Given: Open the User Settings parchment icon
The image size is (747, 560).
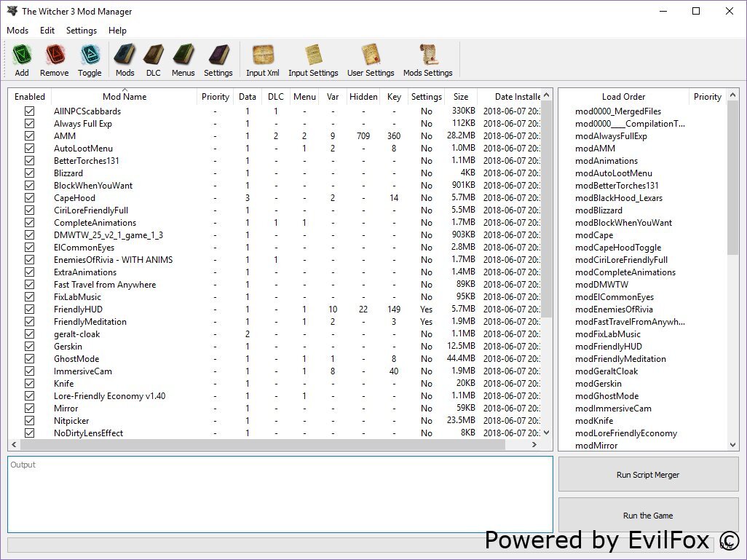Looking at the screenshot, I should [x=371, y=55].
